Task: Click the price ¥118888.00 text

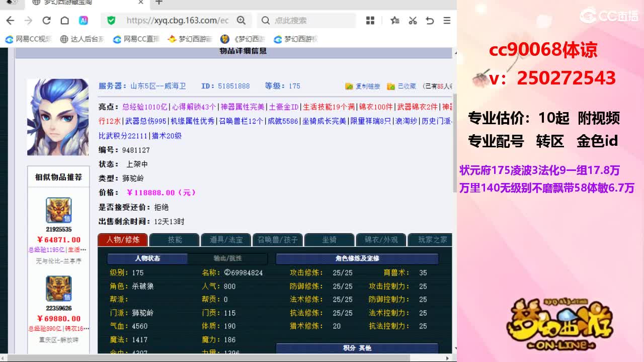Action: tap(161, 193)
